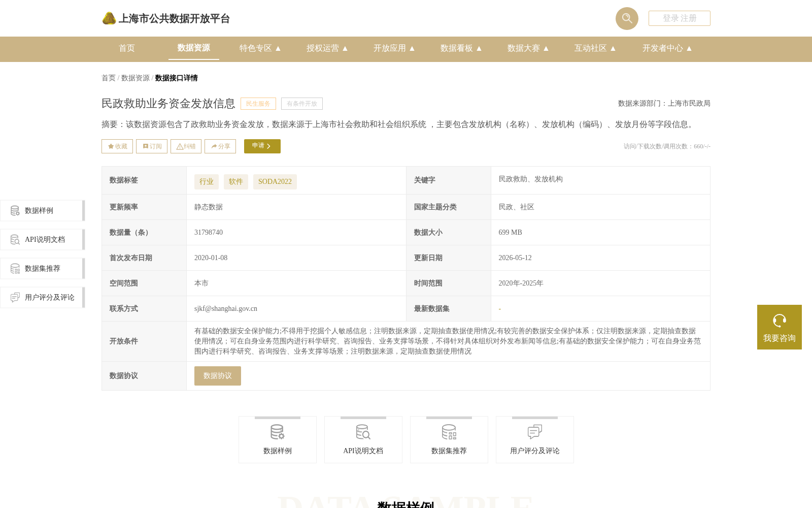Click the 用户评分及评论 chat icon in bottom cards
Image resolution: width=812 pixels, height=508 pixels.
tap(535, 432)
